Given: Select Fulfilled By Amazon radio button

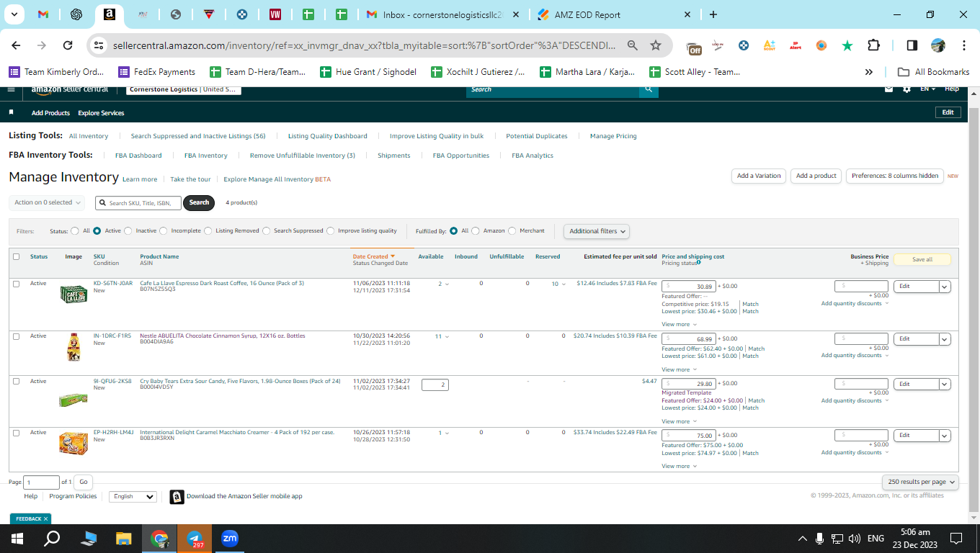Looking at the screenshot, I should click(476, 231).
